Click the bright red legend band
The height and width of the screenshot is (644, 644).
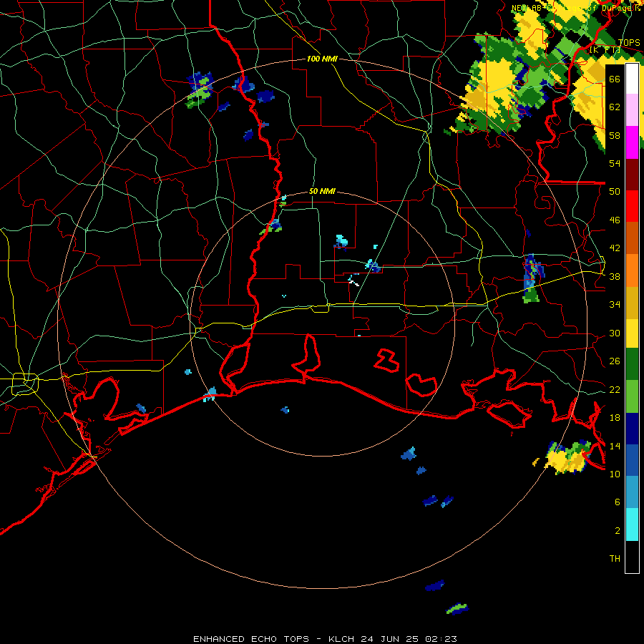pyautogui.click(x=632, y=206)
